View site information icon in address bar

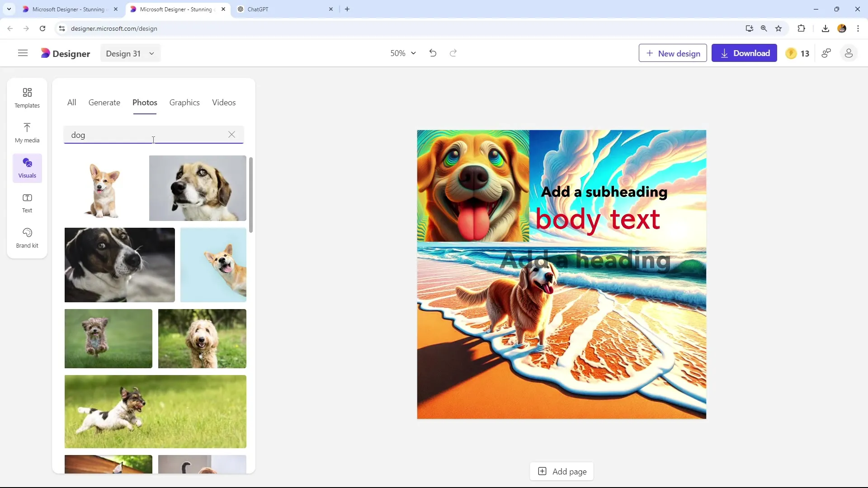pos(62,28)
